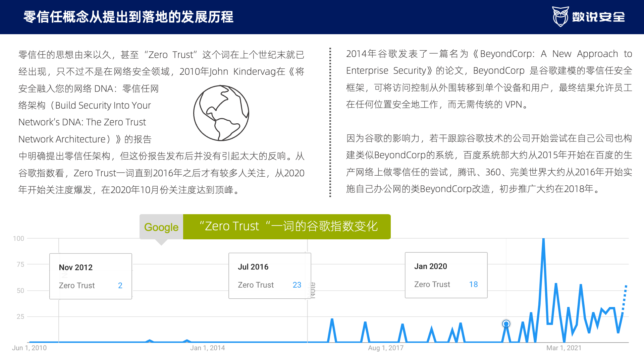Click the text line Network’s DNA: The Zero Trust
The image size is (644, 362).
point(82,122)
